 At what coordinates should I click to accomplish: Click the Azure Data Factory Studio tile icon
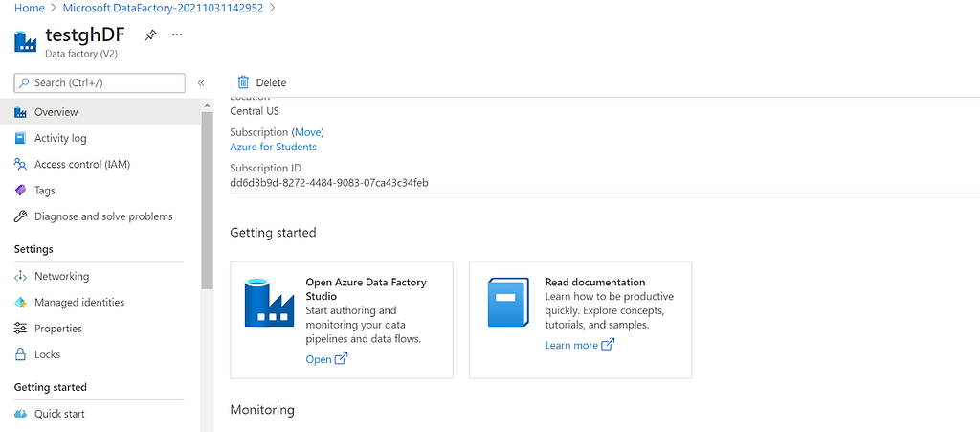pos(269,303)
